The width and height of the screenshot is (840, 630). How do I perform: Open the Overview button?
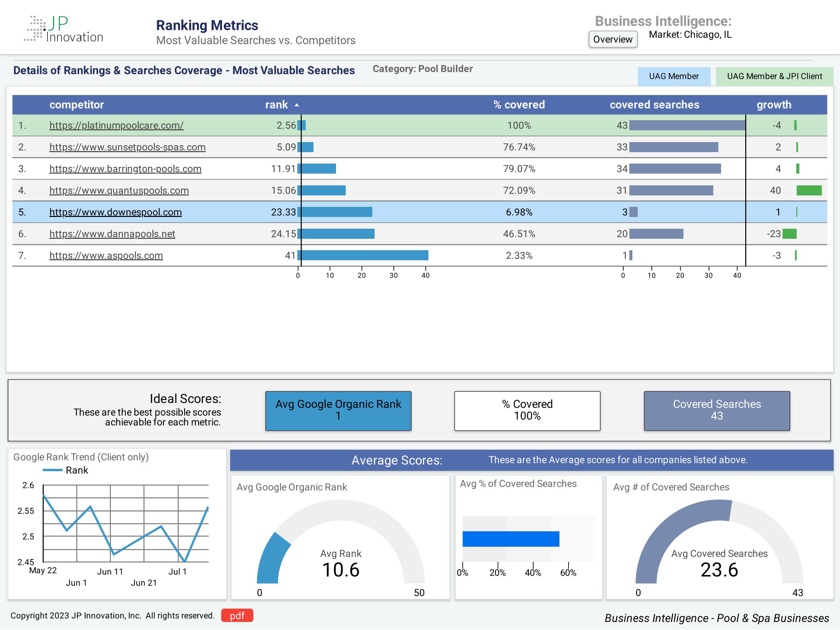pos(613,39)
